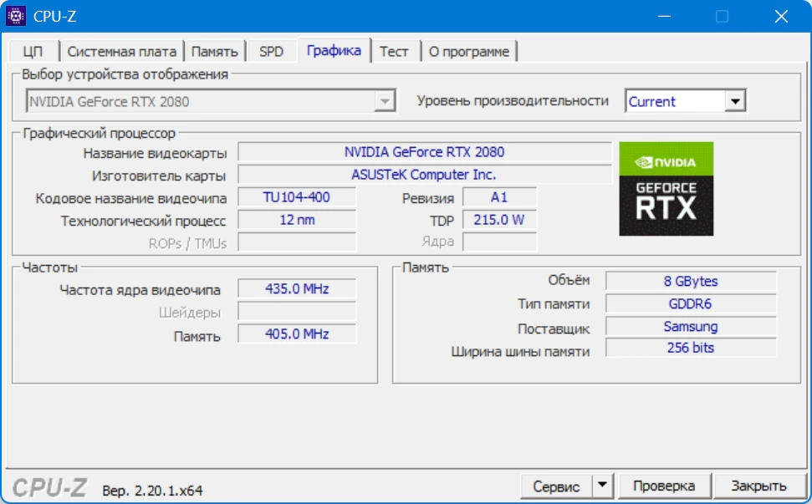Open the Память tab

(214, 52)
